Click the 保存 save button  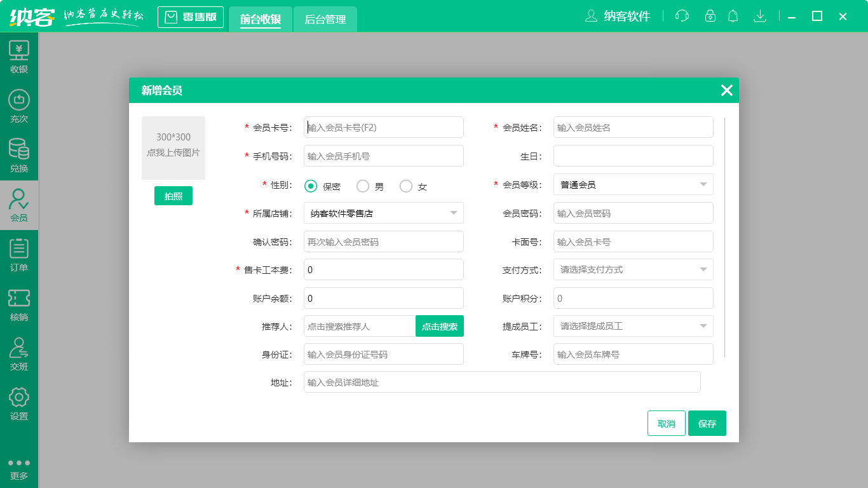[x=707, y=423]
